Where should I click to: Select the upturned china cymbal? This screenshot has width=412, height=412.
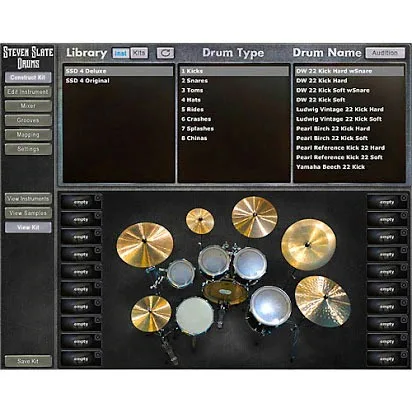pos(309,244)
